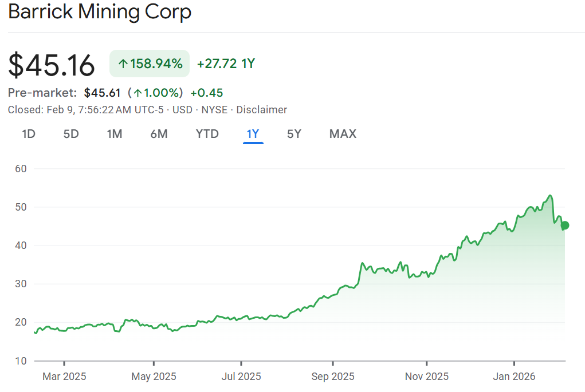Click the pre-market price $45.61
Image resolution: width=585 pixels, height=392 pixels.
point(102,93)
